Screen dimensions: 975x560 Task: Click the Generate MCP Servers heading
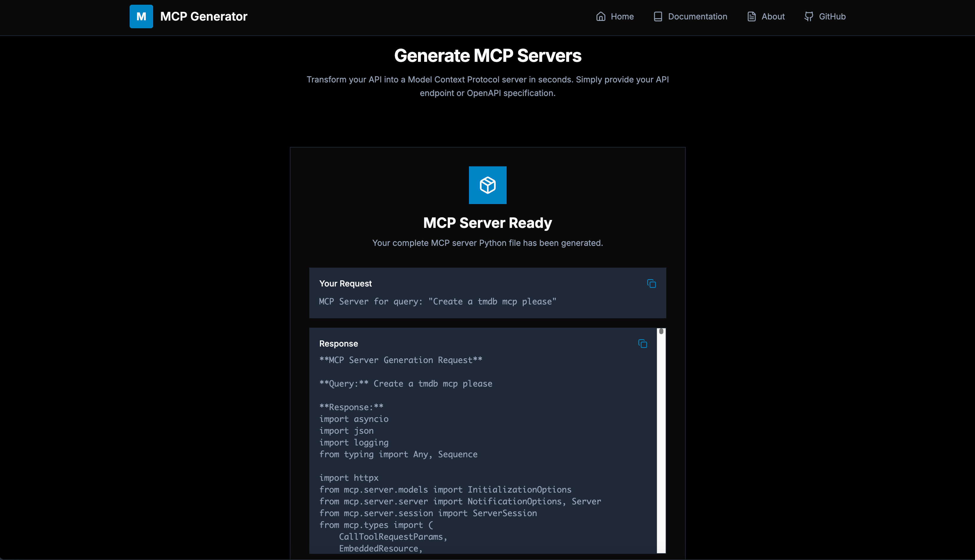pos(487,55)
